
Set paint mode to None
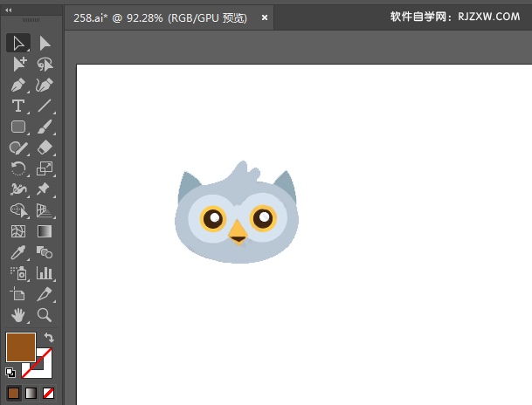click(48, 393)
